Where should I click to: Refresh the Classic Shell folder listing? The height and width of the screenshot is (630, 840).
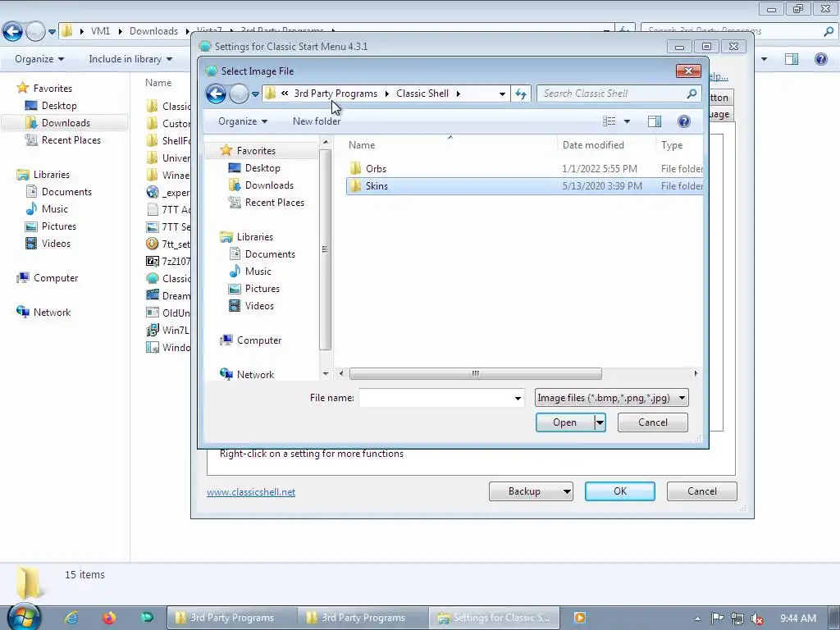click(x=521, y=94)
